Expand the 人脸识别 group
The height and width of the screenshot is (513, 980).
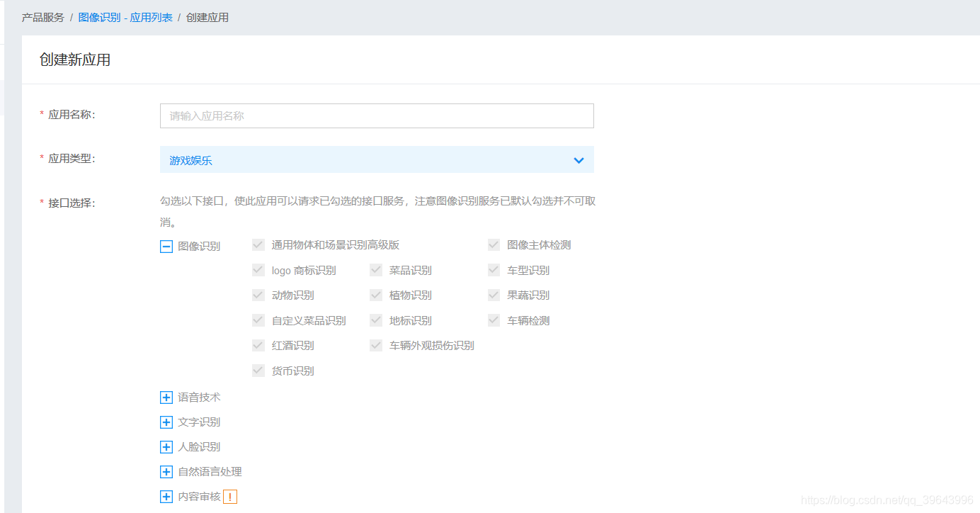(x=166, y=447)
